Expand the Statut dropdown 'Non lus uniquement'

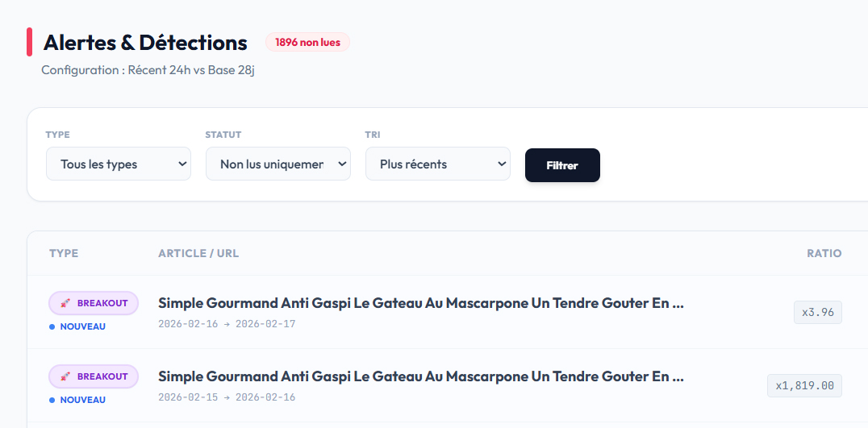[x=278, y=164]
